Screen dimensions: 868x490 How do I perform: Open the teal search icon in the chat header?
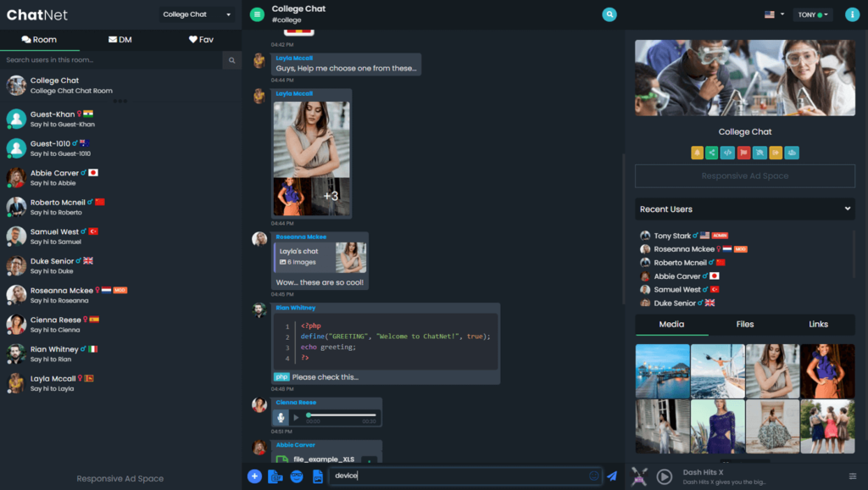(x=609, y=14)
